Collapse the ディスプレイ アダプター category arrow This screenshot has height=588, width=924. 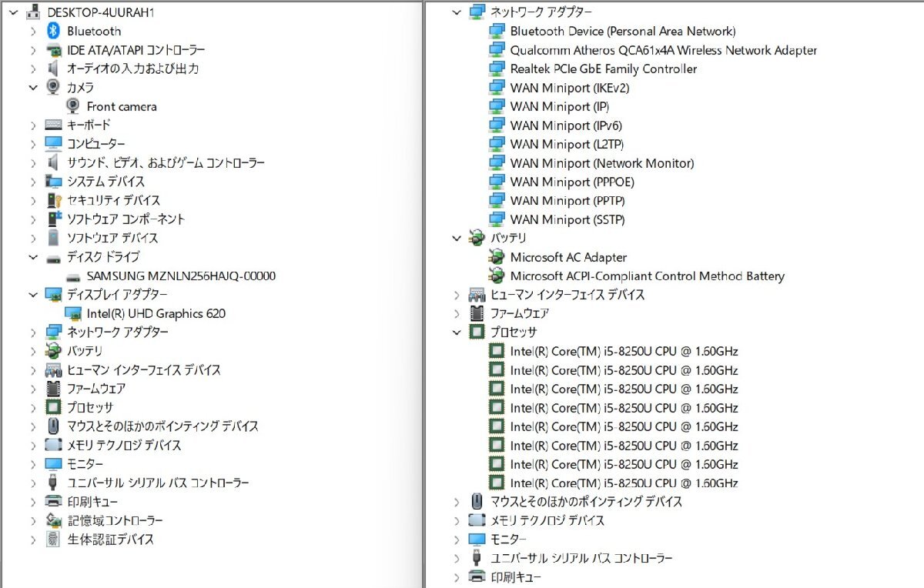coord(33,295)
